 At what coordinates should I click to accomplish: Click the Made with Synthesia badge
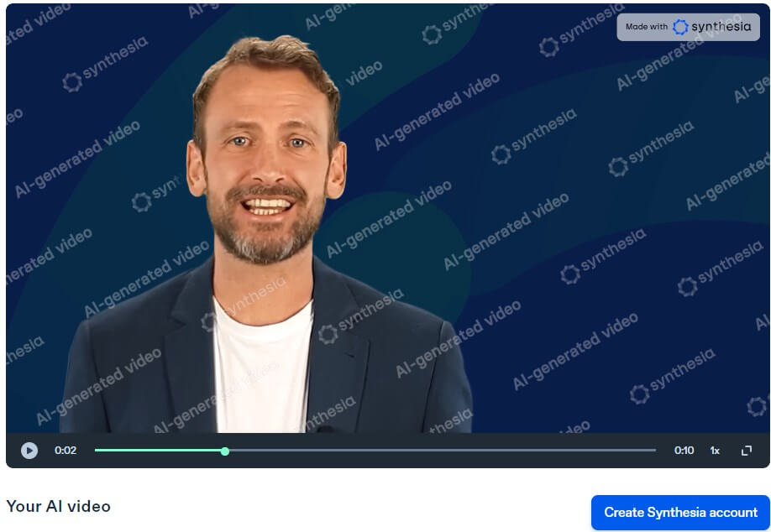(689, 27)
